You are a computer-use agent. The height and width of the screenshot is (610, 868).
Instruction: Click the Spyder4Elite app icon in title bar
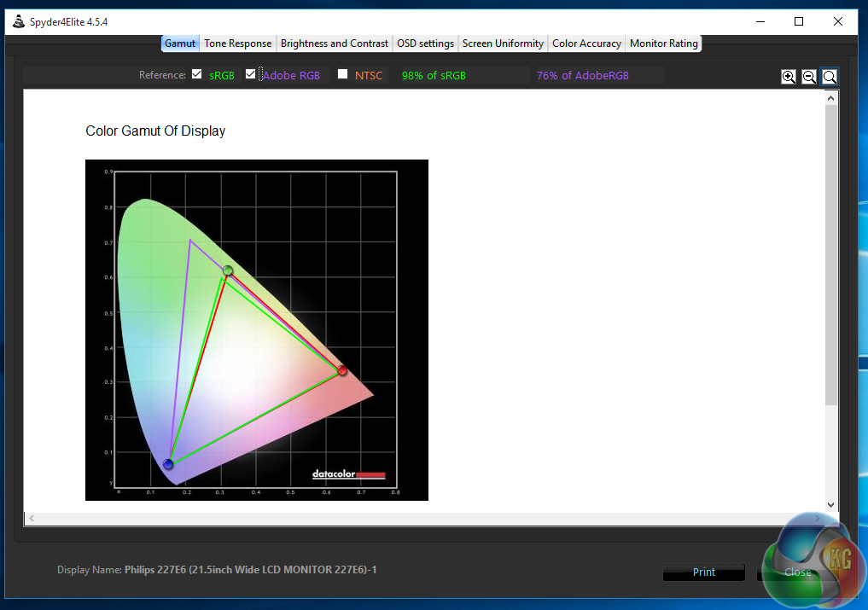pyautogui.click(x=18, y=21)
